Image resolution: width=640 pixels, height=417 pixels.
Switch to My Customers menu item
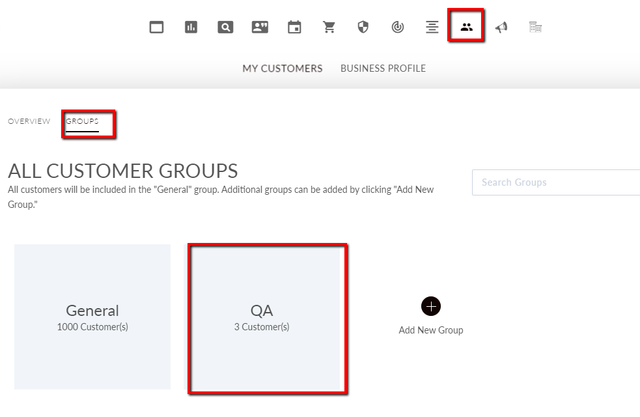(x=282, y=68)
